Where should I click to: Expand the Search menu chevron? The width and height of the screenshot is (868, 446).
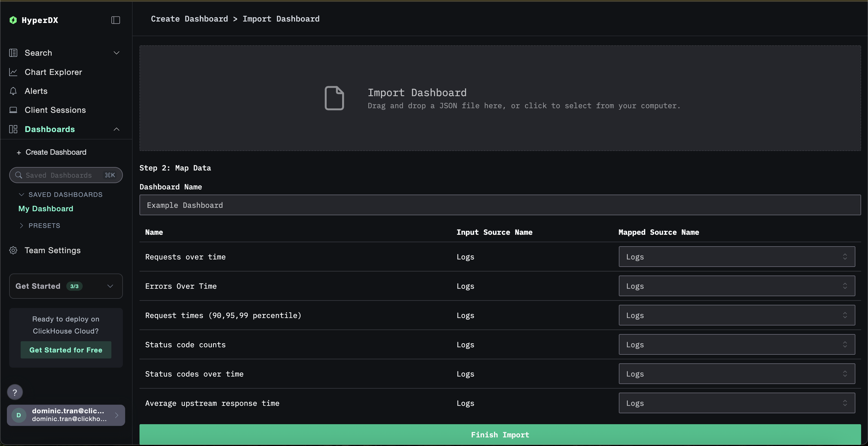point(117,53)
